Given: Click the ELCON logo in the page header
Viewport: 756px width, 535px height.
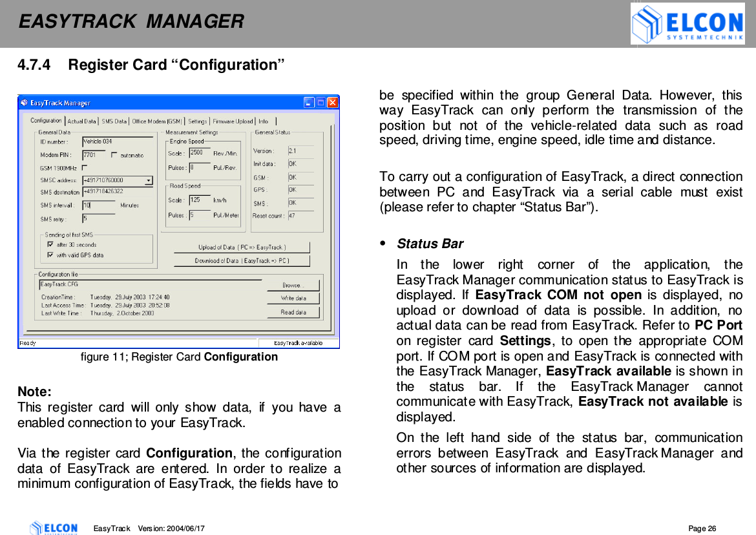Looking at the screenshot, I should pos(687,24).
